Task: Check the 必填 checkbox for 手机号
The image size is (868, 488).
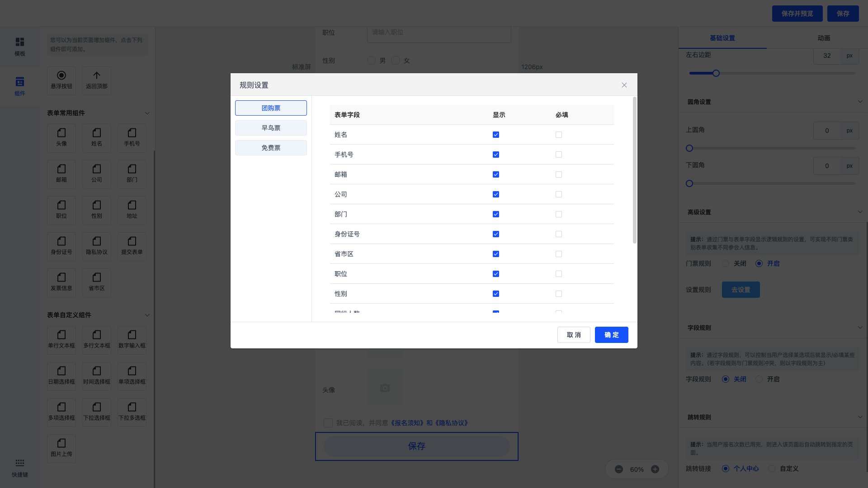Action: coord(559,155)
